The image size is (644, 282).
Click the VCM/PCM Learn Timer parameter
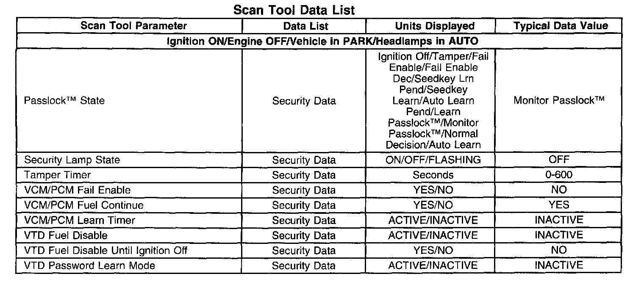click(80, 220)
